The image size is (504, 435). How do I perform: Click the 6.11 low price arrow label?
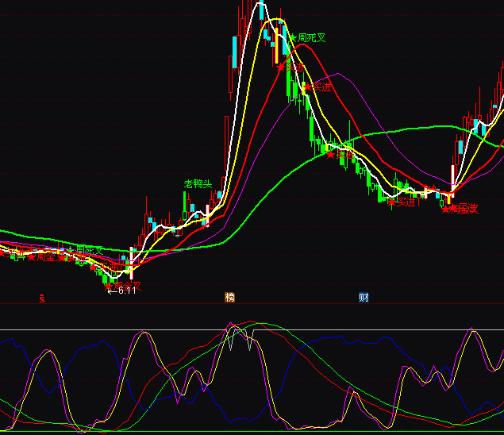tap(121, 291)
